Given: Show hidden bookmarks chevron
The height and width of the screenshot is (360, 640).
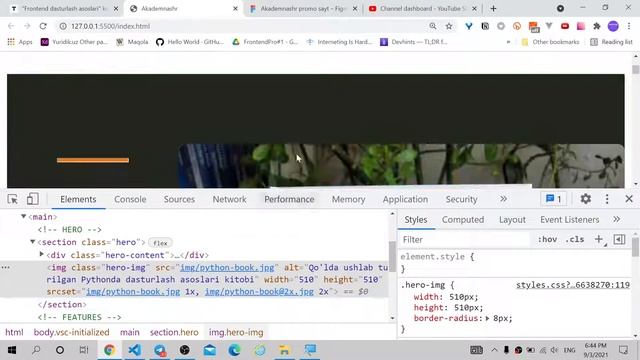Looking at the screenshot, I should pyautogui.click(x=508, y=42).
